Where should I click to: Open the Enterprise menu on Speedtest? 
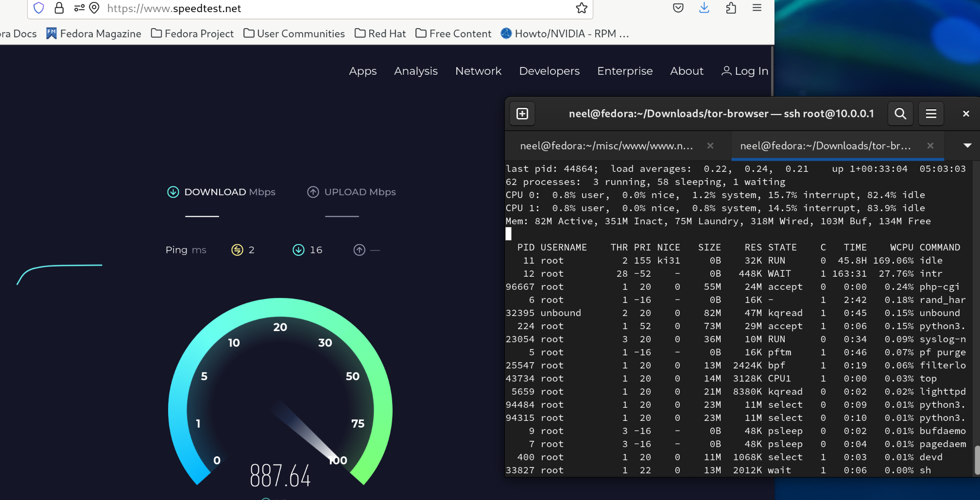point(625,71)
